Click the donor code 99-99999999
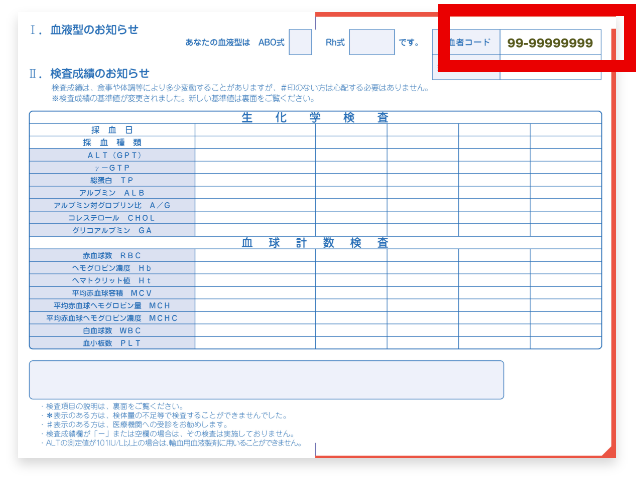Image resolution: width=636 pixels, height=482 pixels. point(550,43)
